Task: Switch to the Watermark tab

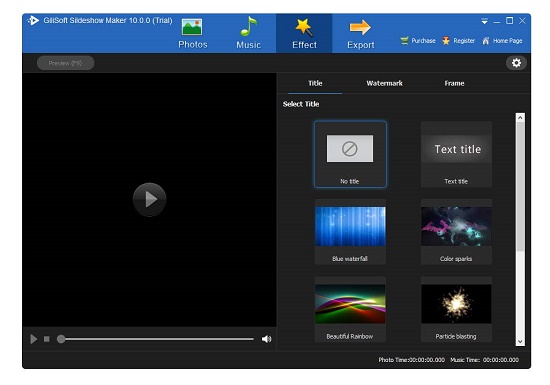Action: pyautogui.click(x=384, y=83)
